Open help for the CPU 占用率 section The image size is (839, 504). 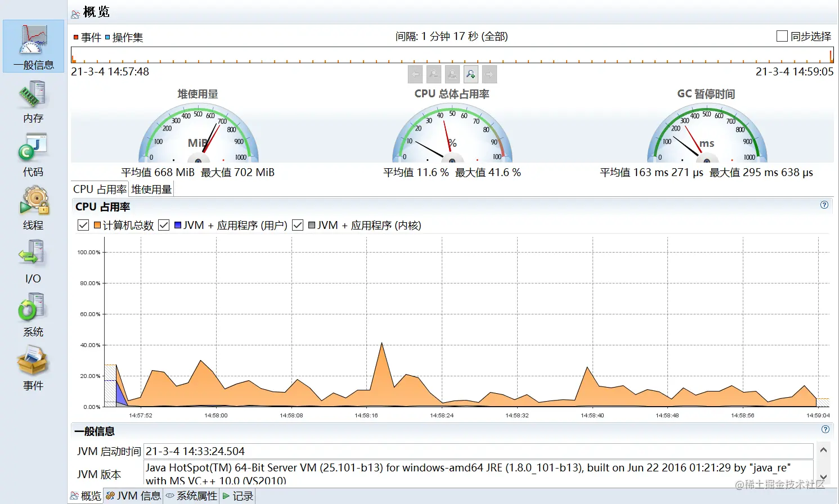[x=824, y=205]
